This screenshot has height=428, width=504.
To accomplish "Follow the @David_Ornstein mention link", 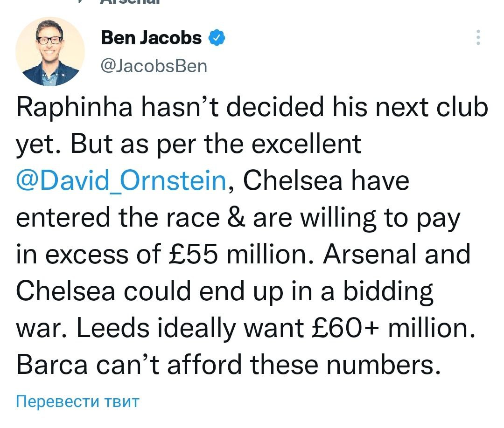I will pyautogui.click(x=122, y=181).
